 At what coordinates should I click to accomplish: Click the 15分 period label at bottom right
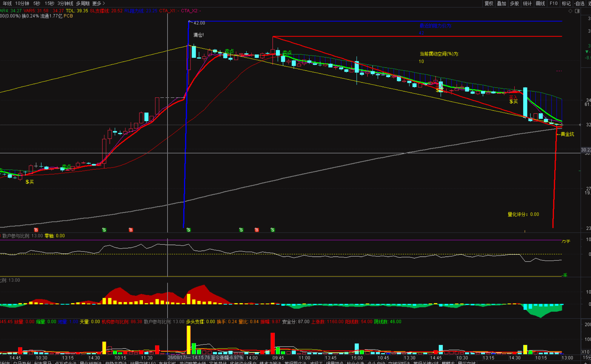[587, 357]
